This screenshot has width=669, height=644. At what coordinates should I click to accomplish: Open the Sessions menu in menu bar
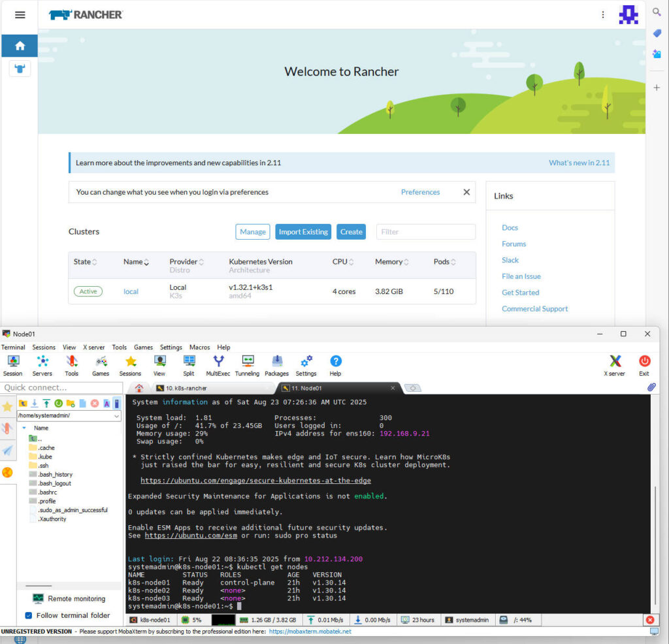pyautogui.click(x=44, y=347)
